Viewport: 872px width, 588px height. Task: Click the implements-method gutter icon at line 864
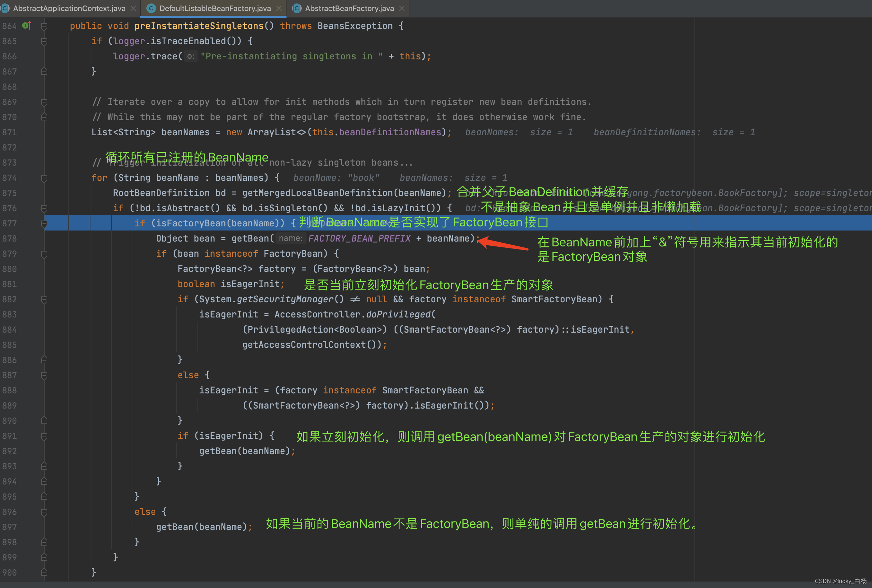[x=27, y=26]
